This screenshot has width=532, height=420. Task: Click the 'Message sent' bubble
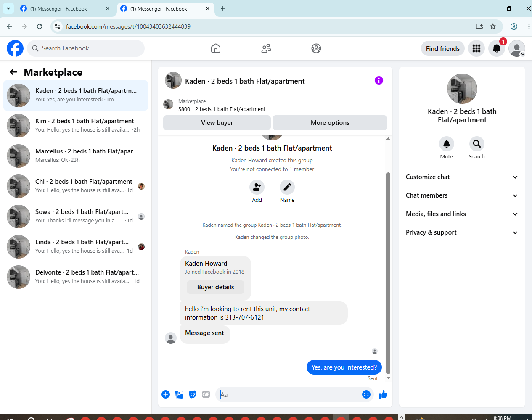pyautogui.click(x=205, y=334)
